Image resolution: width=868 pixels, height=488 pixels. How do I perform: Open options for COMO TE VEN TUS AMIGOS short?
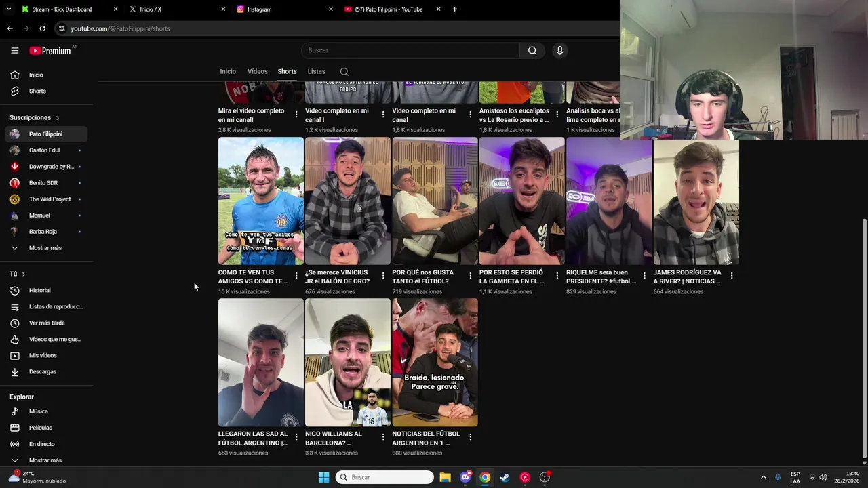coord(296,276)
